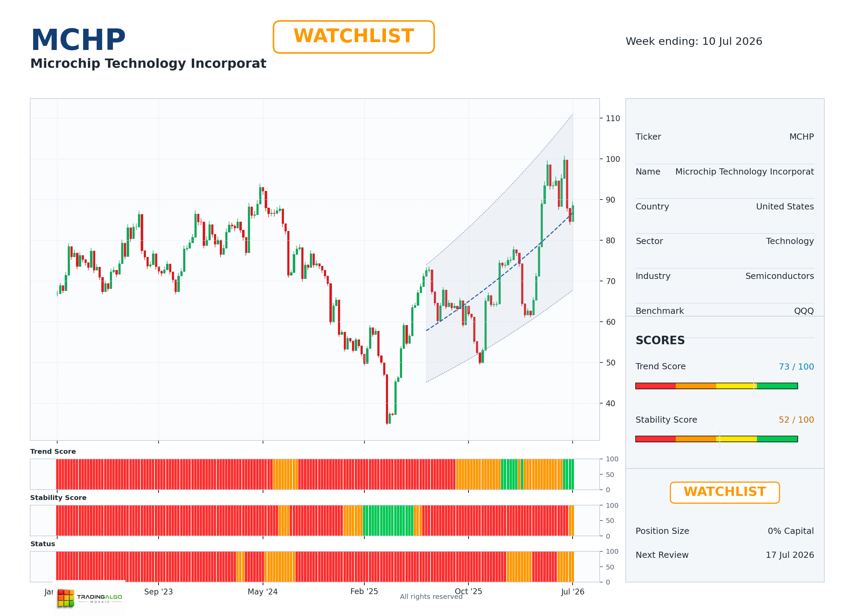Image resolution: width=863 pixels, height=616 pixels.
Task: Click the x-axis label 'Jul '26'
Action: pyautogui.click(x=573, y=592)
